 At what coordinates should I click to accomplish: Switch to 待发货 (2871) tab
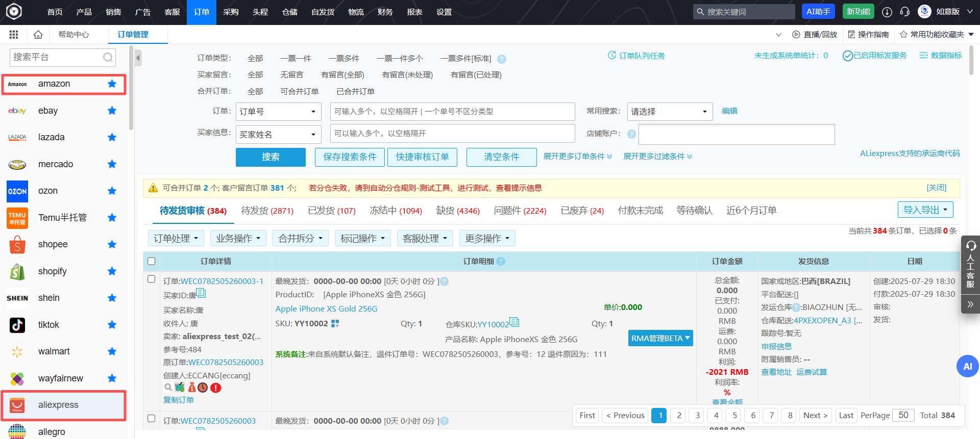point(267,211)
